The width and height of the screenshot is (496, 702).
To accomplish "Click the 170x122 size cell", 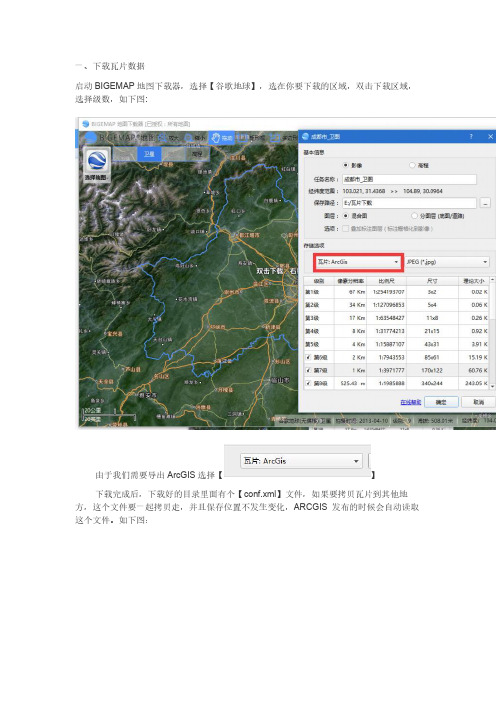I will pyautogui.click(x=432, y=370).
